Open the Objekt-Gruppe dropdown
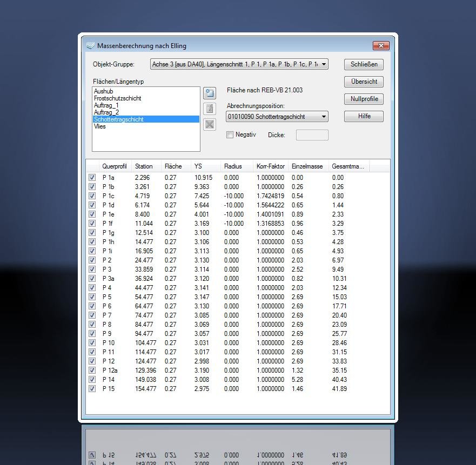Screen dimensions: 476x465 click(239, 64)
